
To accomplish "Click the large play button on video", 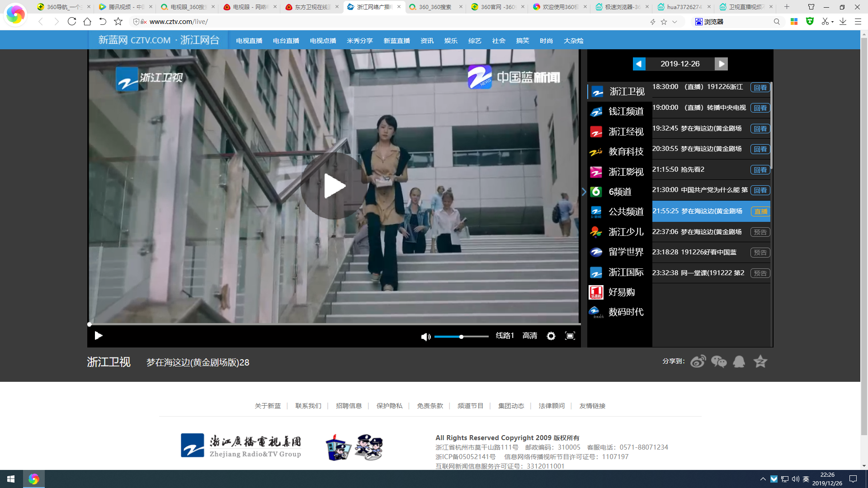I will coord(334,186).
